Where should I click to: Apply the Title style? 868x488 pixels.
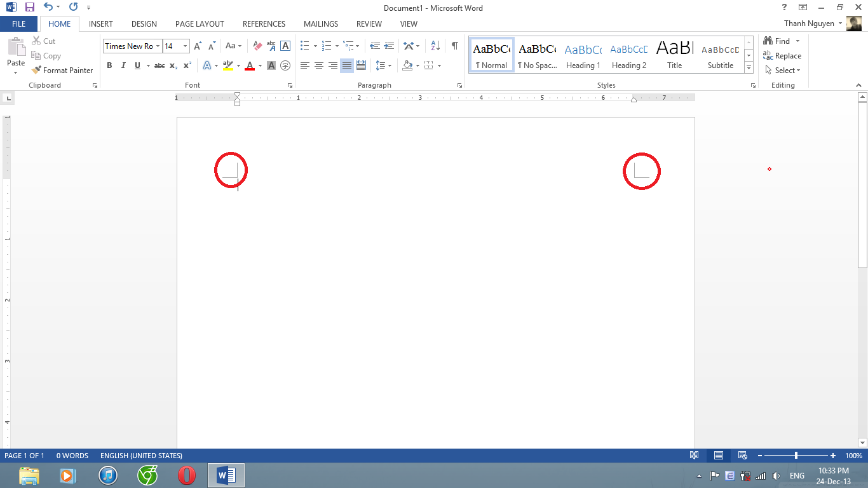[x=675, y=55]
